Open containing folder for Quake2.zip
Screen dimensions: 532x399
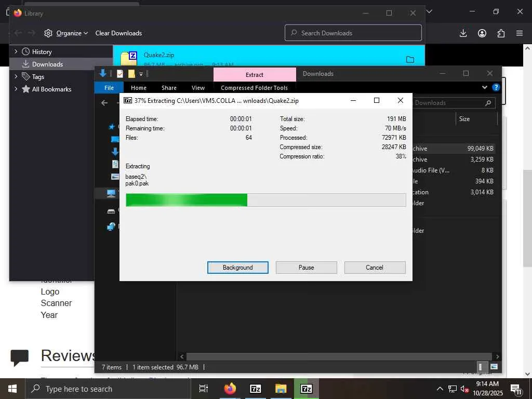pos(410,59)
